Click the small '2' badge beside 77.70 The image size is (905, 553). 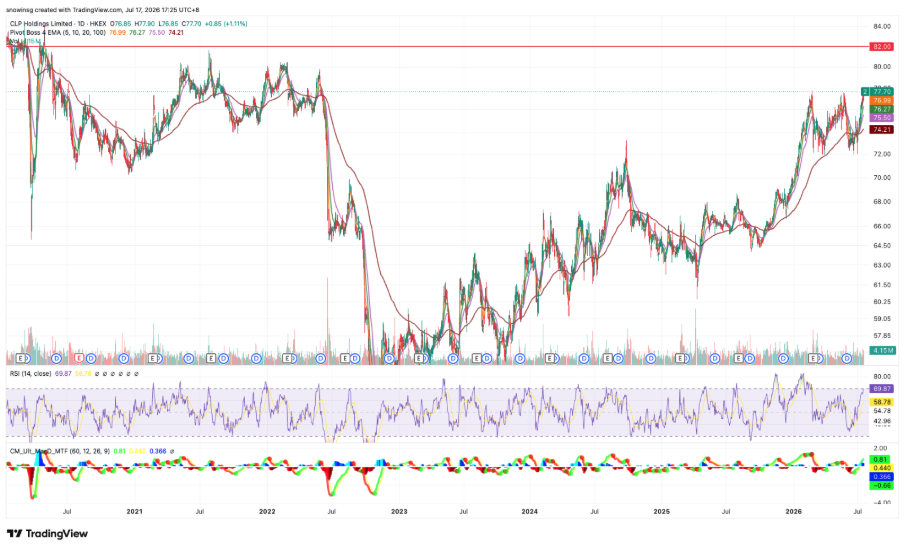pos(865,91)
